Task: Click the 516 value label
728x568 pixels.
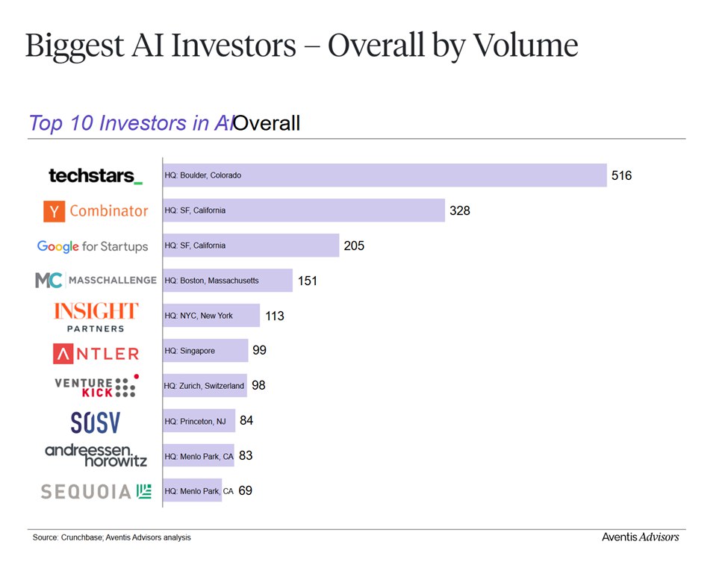Action: pos(621,176)
